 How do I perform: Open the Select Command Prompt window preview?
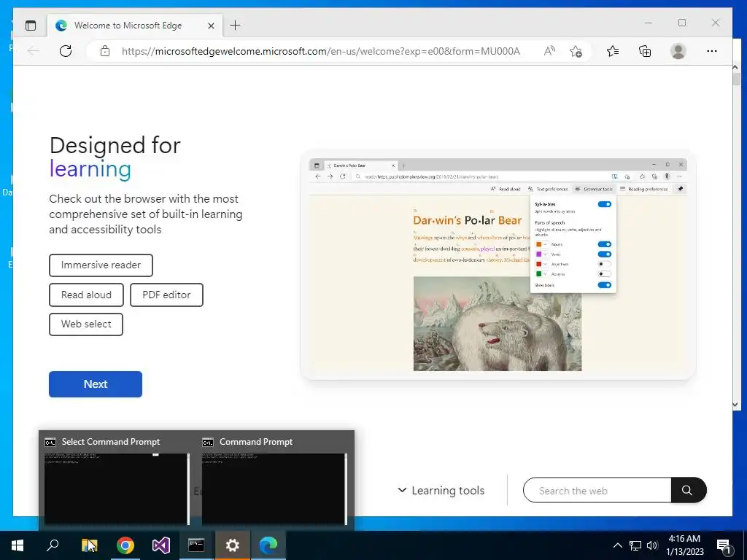(x=117, y=481)
